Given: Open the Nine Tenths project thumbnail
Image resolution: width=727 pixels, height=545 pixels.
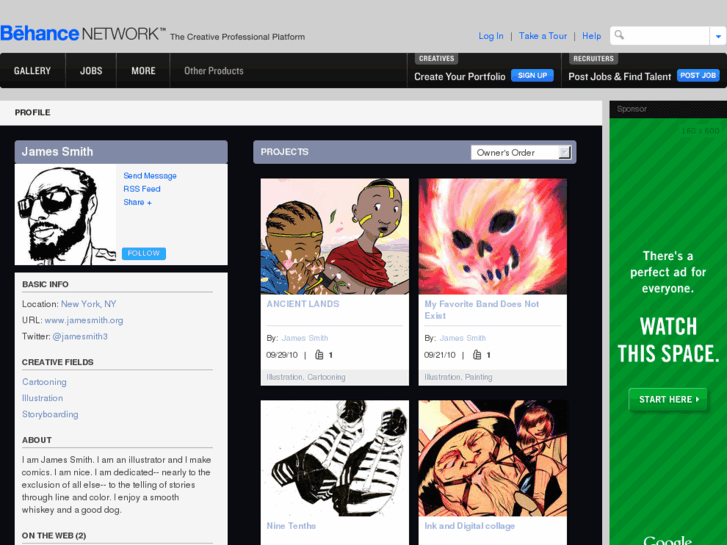Looking at the screenshot, I should pyautogui.click(x=335, y=458).
